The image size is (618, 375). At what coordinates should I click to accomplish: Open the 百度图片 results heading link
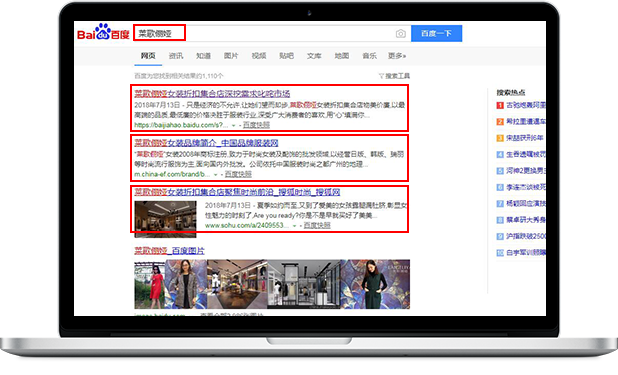[169, 251]
